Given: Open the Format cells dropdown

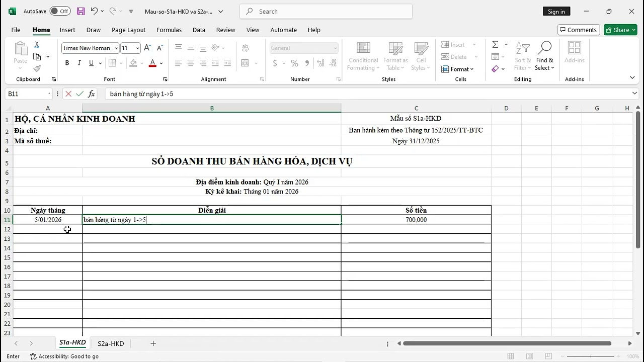Looking at the screenshot, I should pyautogui.click(x=458, y=69).
